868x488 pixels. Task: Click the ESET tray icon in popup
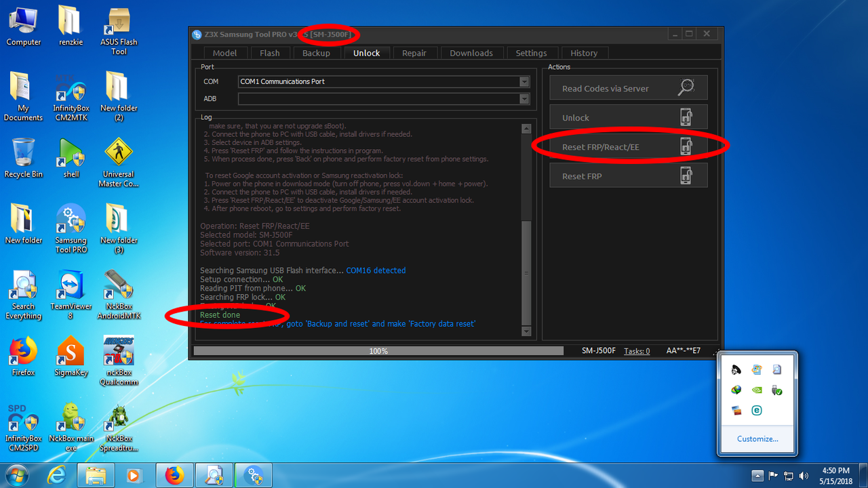pos(757,410)
